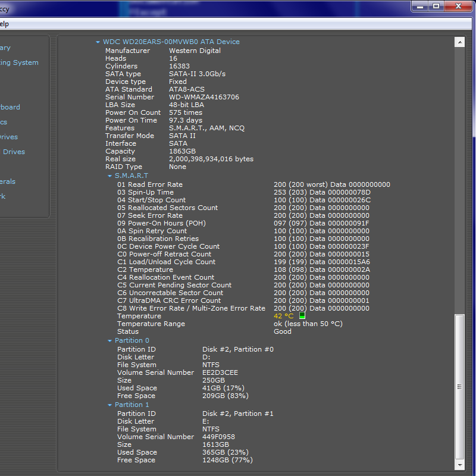The image size is (476, 476).
Task: Click the Disk #2, Partition #1 value
Action: tap(237, 414)
